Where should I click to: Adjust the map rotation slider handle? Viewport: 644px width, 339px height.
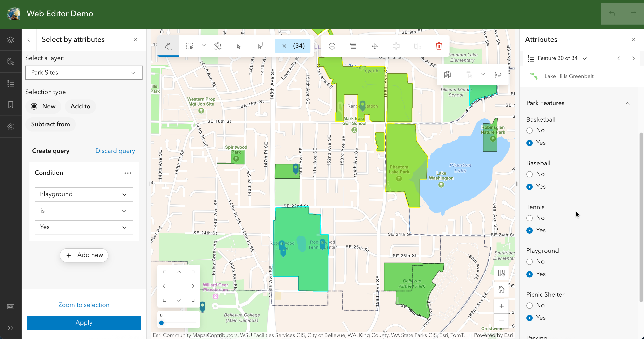(161, 323)
